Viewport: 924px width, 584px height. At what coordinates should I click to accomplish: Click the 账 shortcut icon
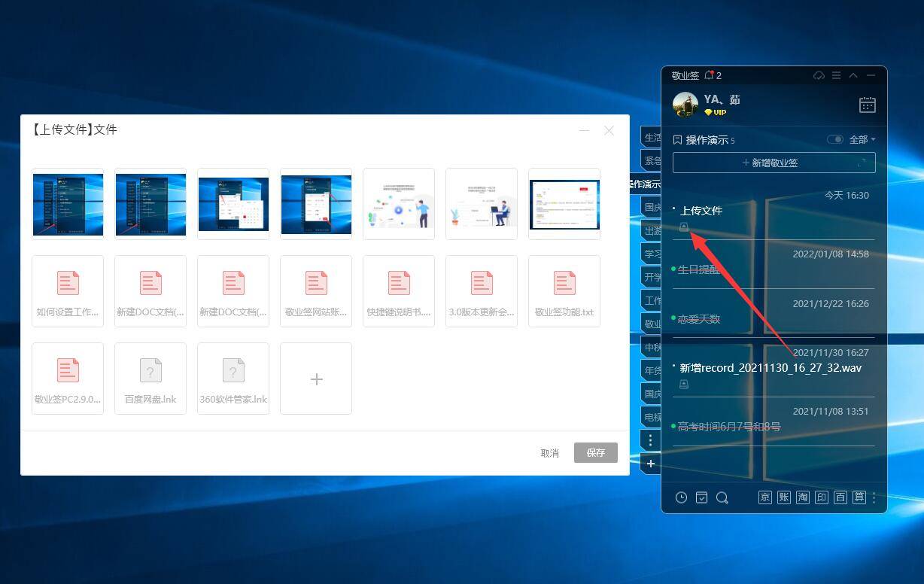point(784,497)
